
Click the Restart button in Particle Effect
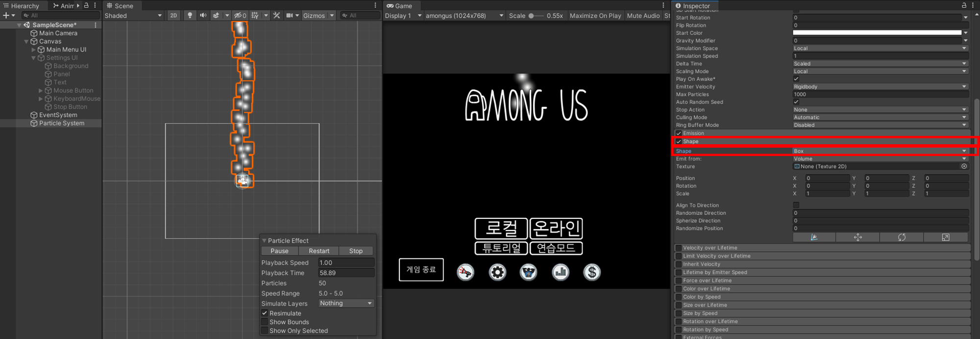pos(319,251)
